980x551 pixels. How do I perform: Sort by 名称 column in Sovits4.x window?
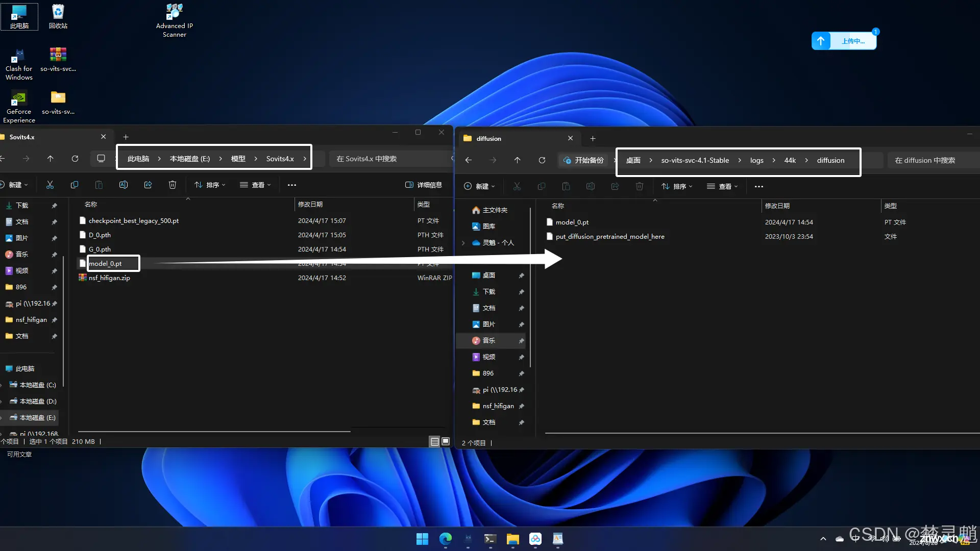coord(91,204)
